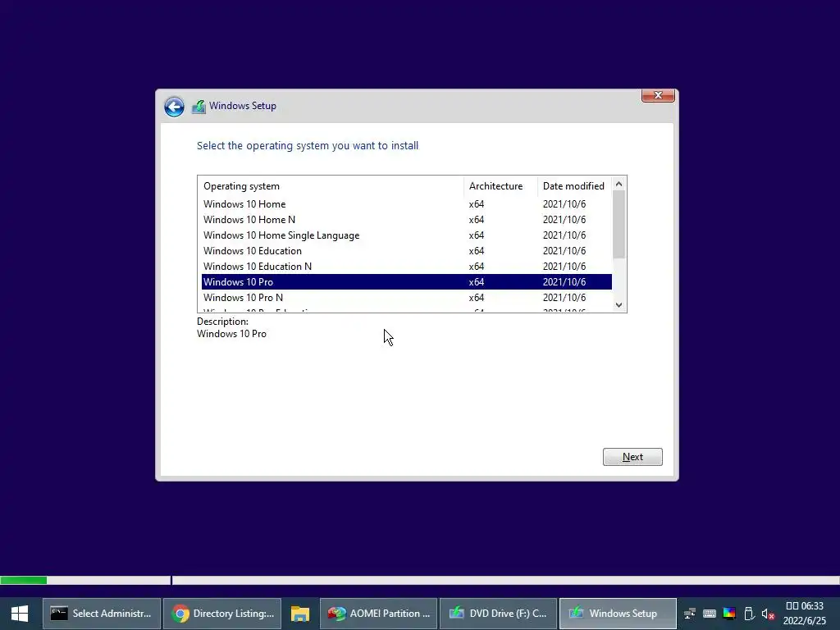The width and height of the screenshot is (840, 630).
Task: Switch to AOMEI Partition Assistant in the taskbar
Action: tap(379, 614)
